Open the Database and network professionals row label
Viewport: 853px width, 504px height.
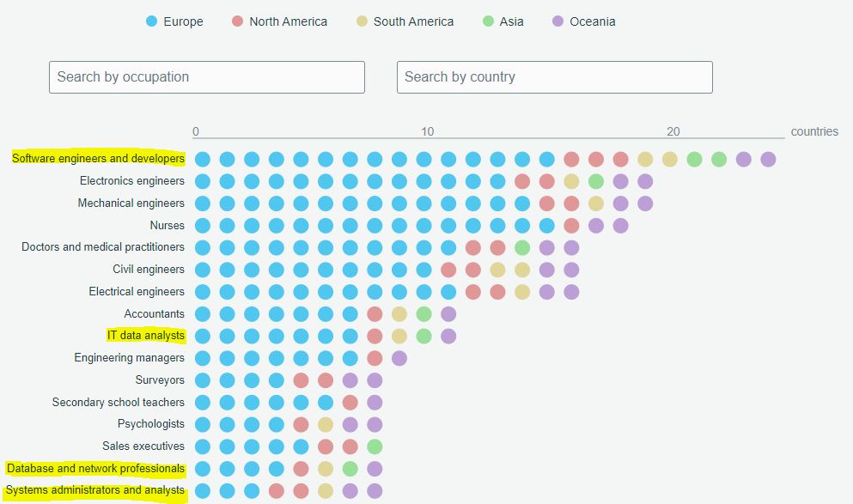click(x=95, y=468)
